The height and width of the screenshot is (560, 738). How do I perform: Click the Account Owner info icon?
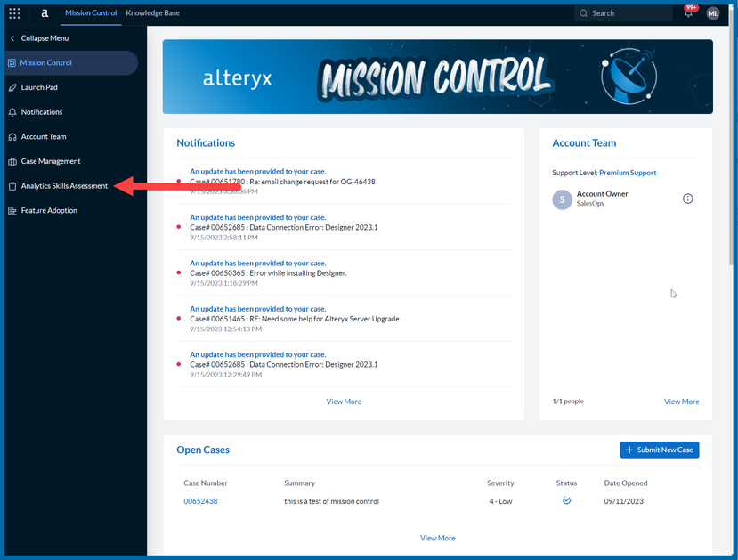click(x=687, y=199)
